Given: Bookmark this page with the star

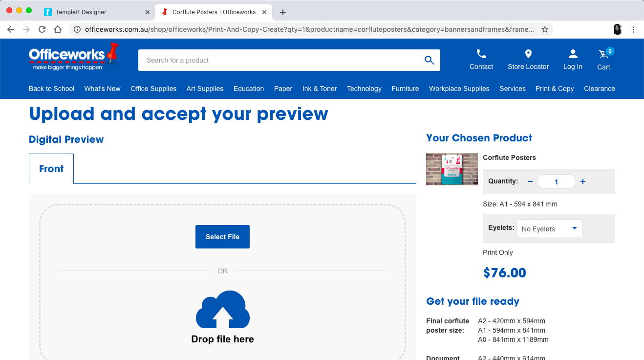Looking at the screenshot, I should click(x=545, y=29).
